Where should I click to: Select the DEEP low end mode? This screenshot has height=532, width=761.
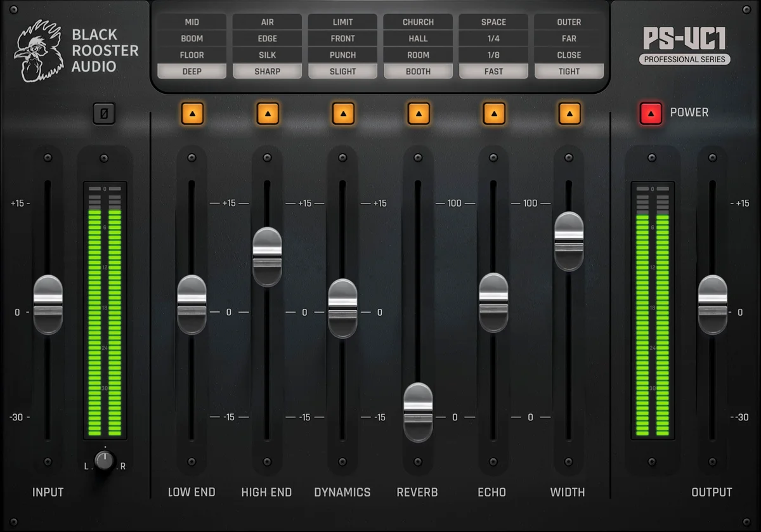click(x=192, y=71)
